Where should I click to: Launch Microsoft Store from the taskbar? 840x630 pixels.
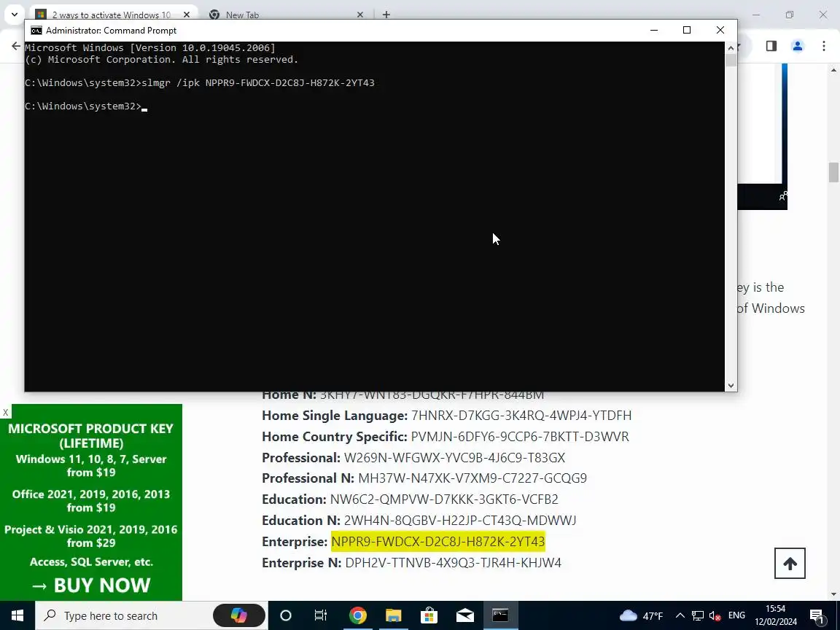tap(429, 615)
